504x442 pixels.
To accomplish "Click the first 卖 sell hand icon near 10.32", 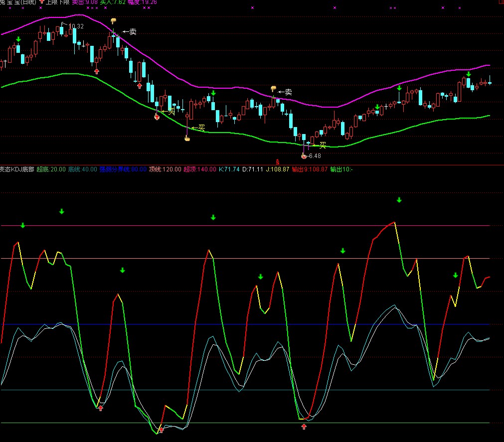I will 114,21.
